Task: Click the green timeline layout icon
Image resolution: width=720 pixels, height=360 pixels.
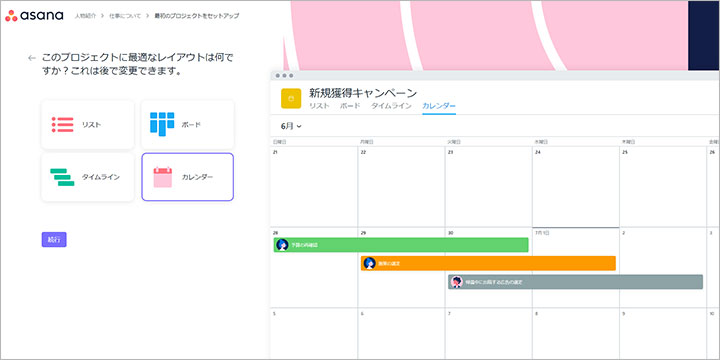Action: pyautogui.click(x=62, y=177)
